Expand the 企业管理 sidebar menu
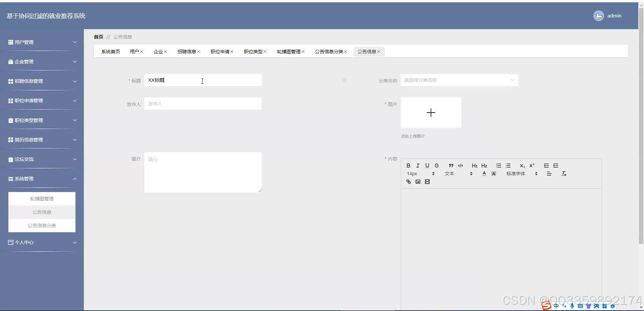Image resolution: width=644 pixels, height=311 pixels. pos(42,62)
